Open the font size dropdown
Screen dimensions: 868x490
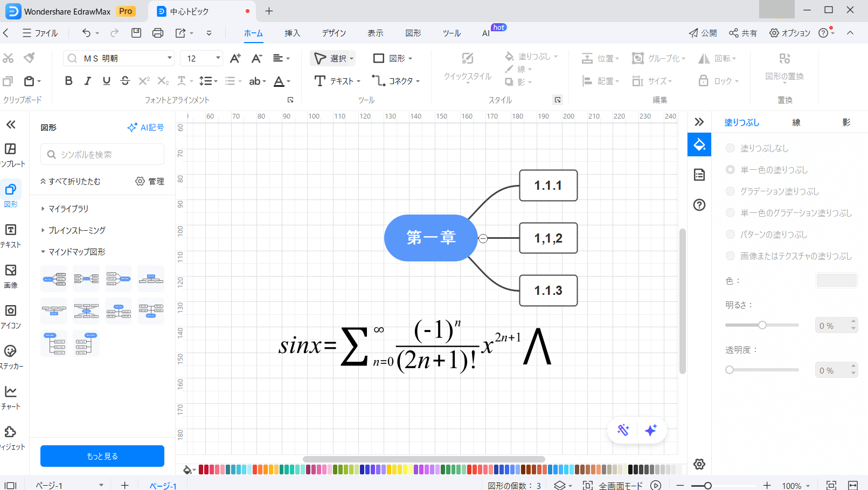click(x=218, y=58)
